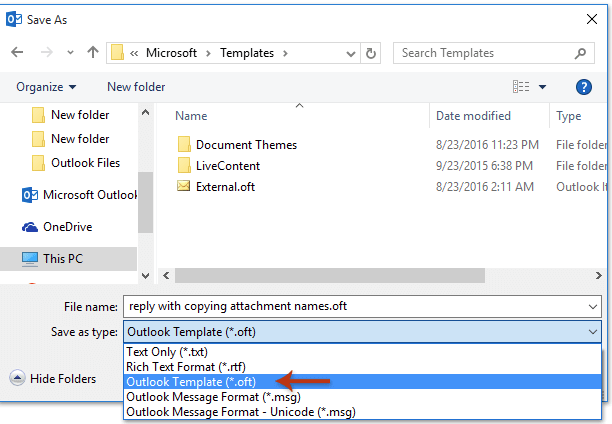The image size is (612, 424).
Task: Click horizontal scrollbar left arrow
Action: click(166, 276)
